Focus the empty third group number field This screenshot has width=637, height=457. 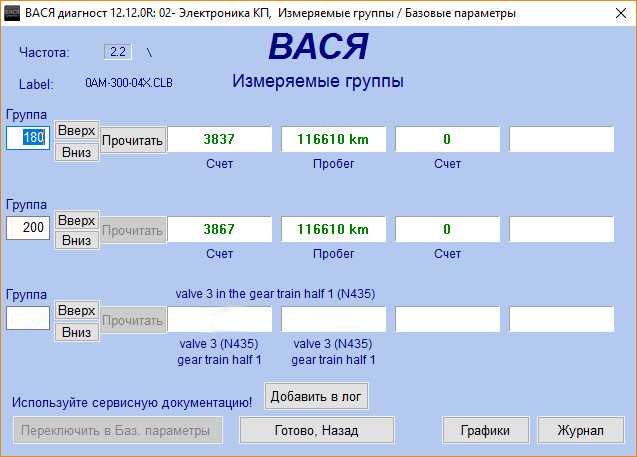[x=28, y=318]
